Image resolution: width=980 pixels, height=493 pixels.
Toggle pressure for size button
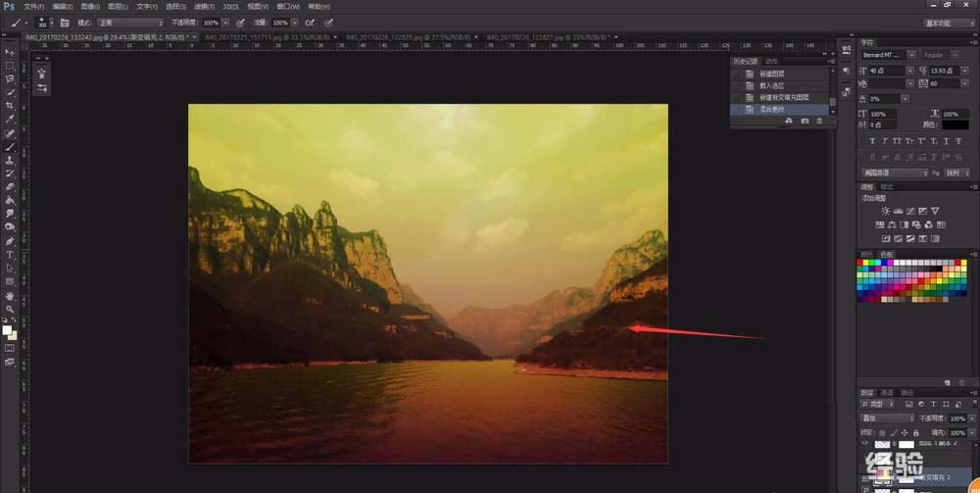(328, 23)
